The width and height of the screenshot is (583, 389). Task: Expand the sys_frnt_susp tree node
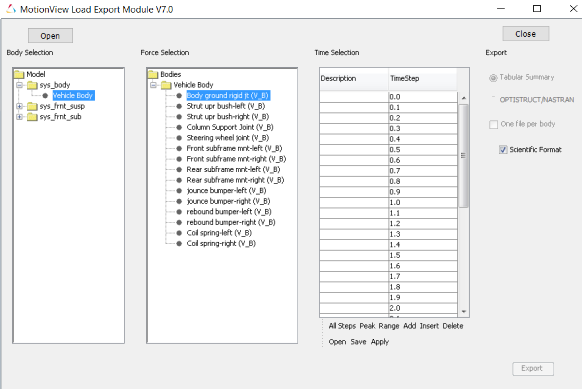[x=20, y=106]
